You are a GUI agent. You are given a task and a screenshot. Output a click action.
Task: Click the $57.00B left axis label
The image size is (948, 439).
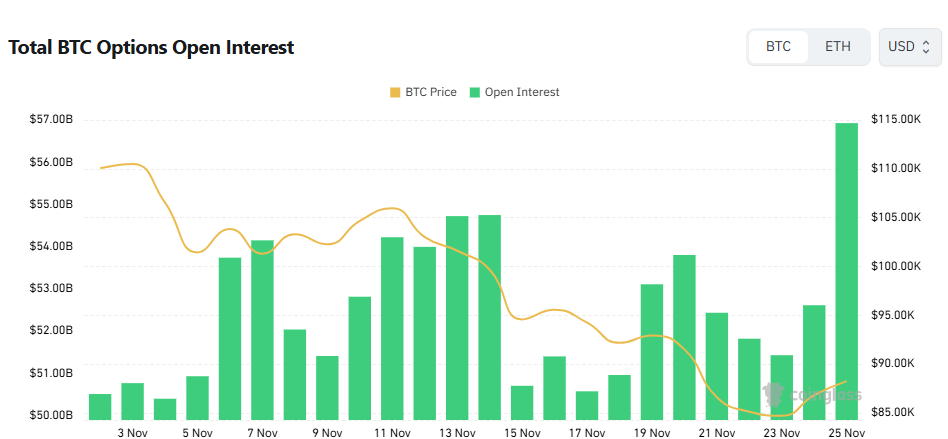pos(51,120)
